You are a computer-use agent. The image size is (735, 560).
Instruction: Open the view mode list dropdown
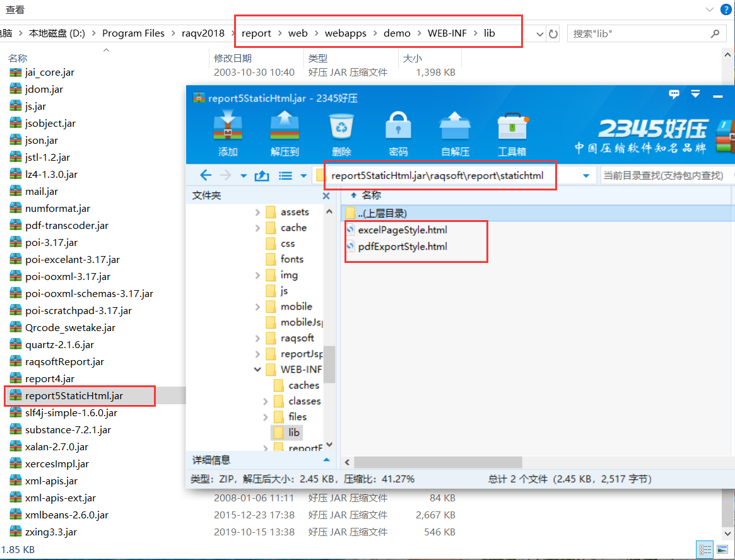[x=303, y=175]
